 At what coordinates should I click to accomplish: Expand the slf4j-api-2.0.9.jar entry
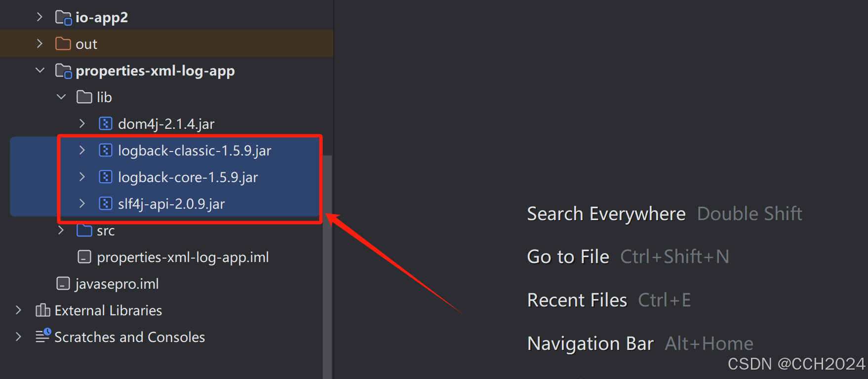(x=81, y=203)
